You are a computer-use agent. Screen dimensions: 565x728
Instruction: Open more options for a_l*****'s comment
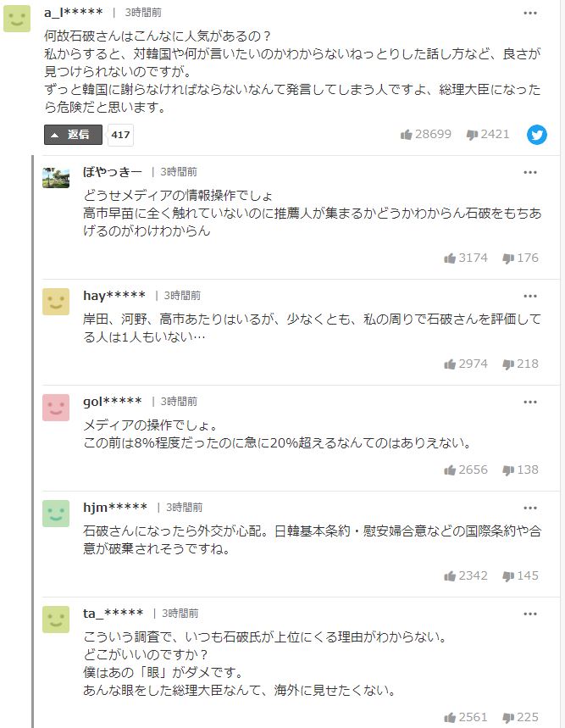(530, 14)
